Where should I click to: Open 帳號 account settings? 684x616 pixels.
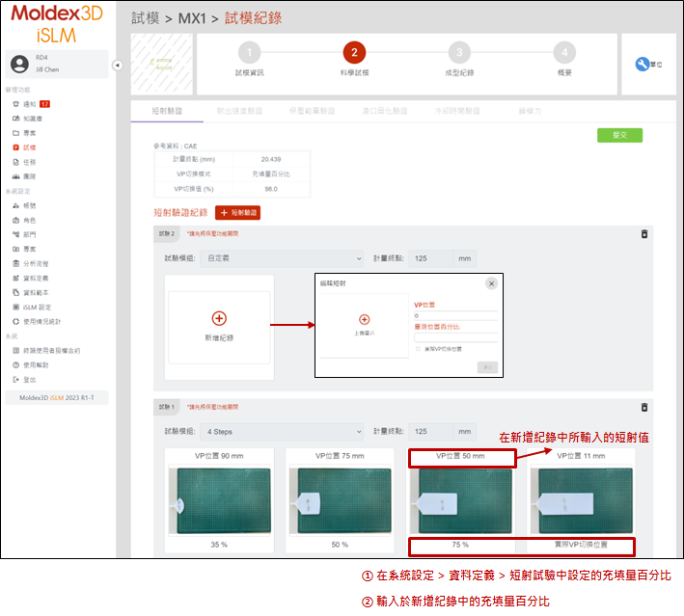pos(24,205)
